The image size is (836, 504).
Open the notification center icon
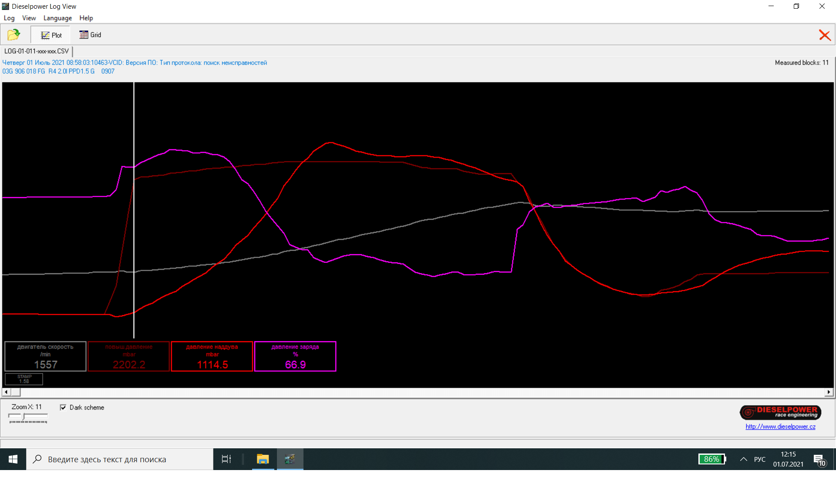pos(819,460)
